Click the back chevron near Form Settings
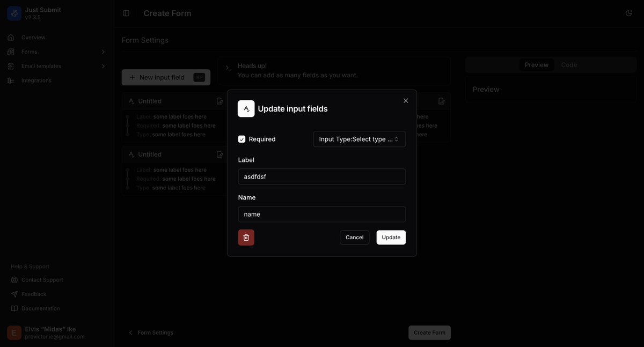This screenshot has height=347, width=644. (x=130, y=333)
